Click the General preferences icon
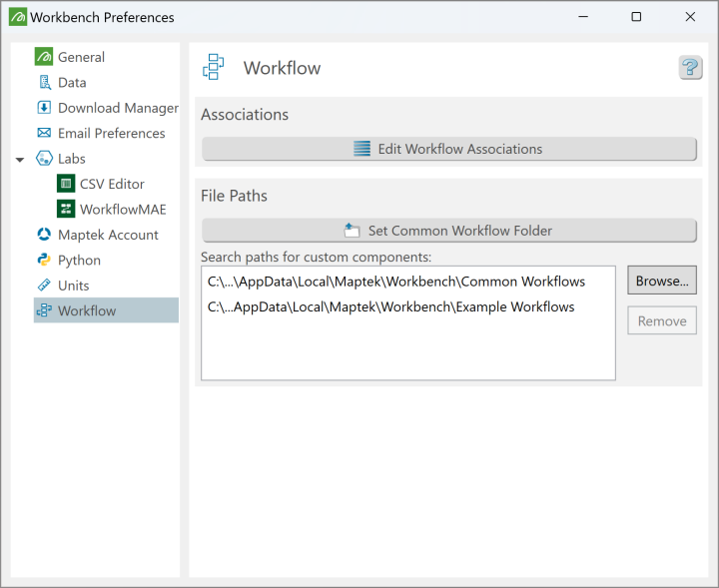 pyautogui.click(x=44, y=57)
